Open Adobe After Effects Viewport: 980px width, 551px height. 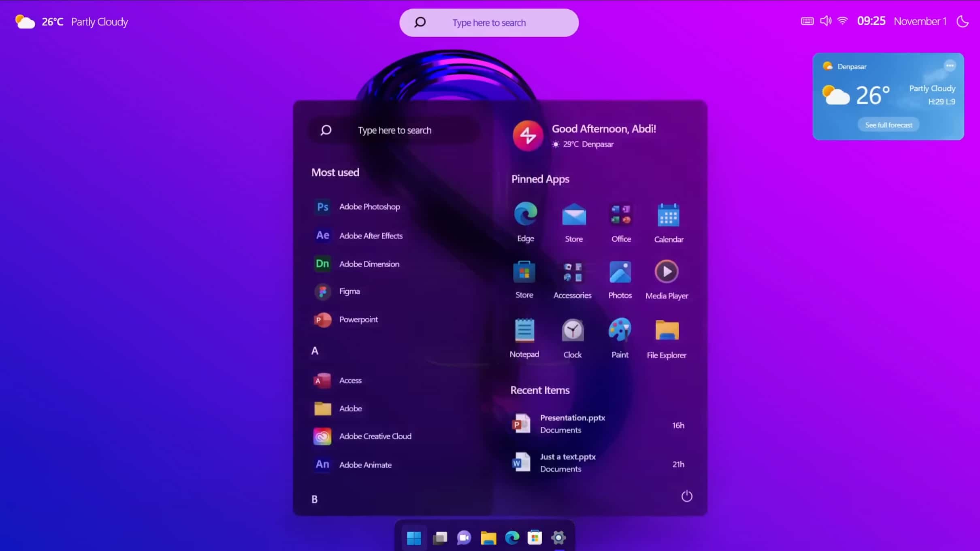(371, 235)
